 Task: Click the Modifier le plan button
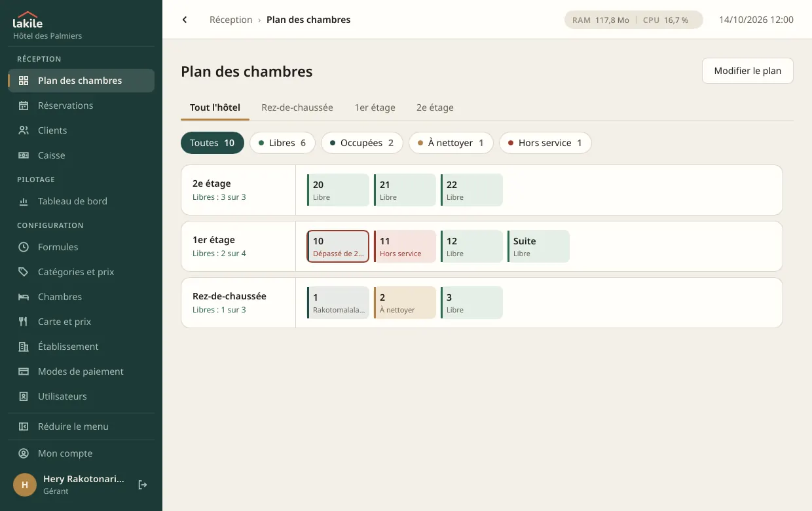(748, 71)
